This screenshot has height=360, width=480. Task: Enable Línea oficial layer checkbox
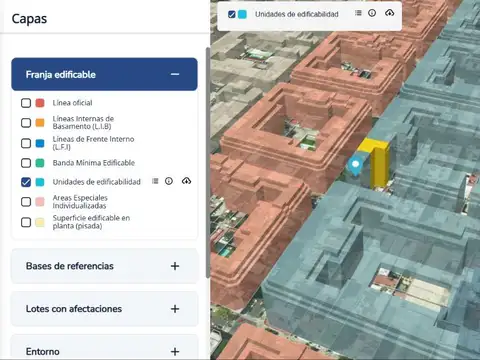[26, 103]
